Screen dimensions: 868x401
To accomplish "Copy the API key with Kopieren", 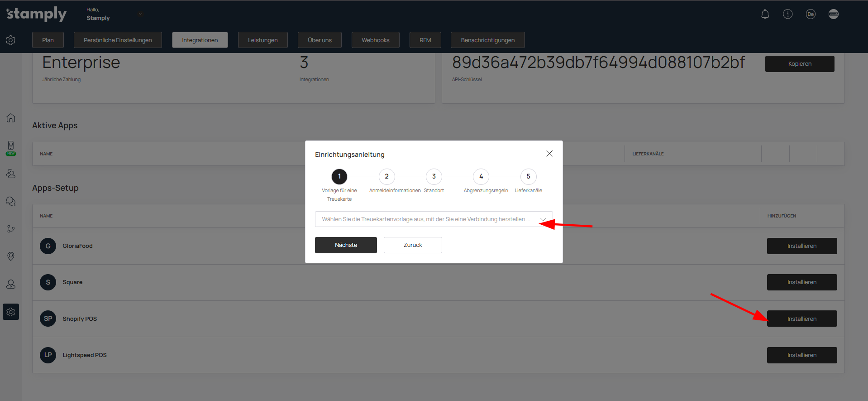I will 799,64.
